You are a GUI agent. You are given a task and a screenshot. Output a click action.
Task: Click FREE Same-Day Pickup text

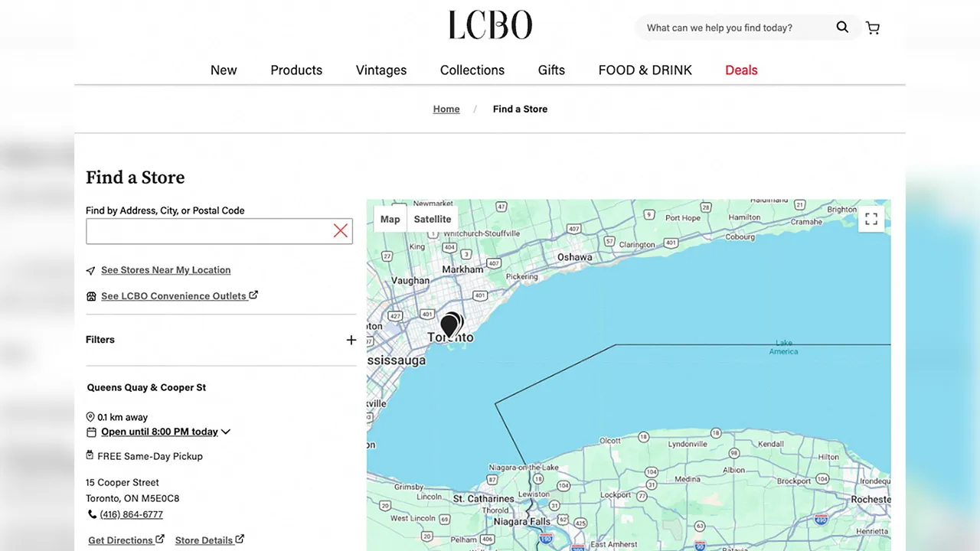tap(150, 456)
